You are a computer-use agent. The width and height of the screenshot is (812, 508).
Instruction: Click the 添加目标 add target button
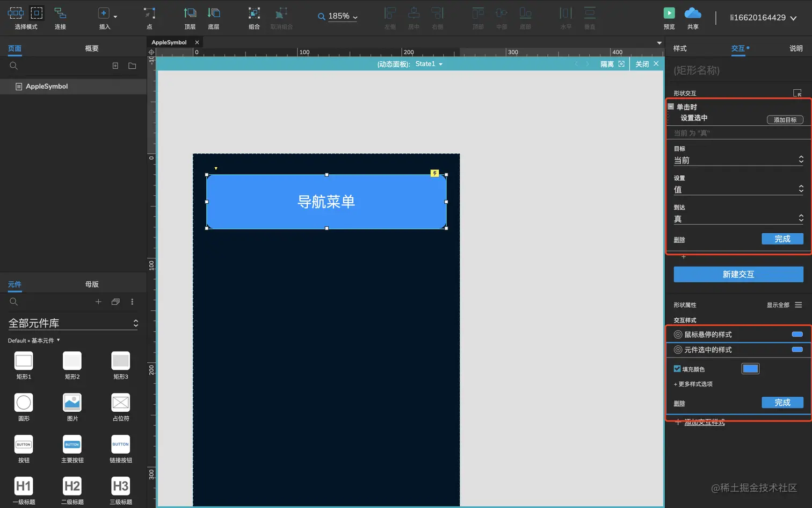pyautogui.click(x=785, y=120)
